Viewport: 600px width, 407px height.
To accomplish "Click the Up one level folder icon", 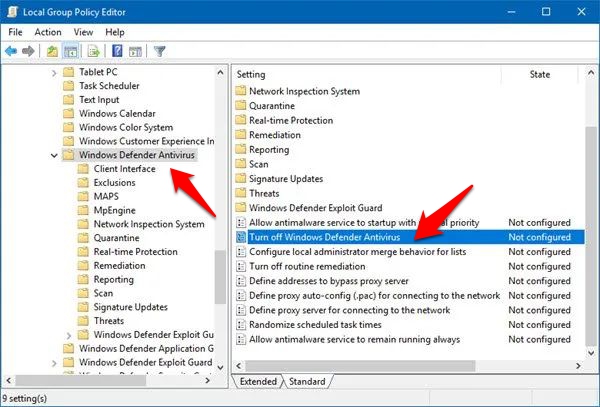I will (52, 51).
